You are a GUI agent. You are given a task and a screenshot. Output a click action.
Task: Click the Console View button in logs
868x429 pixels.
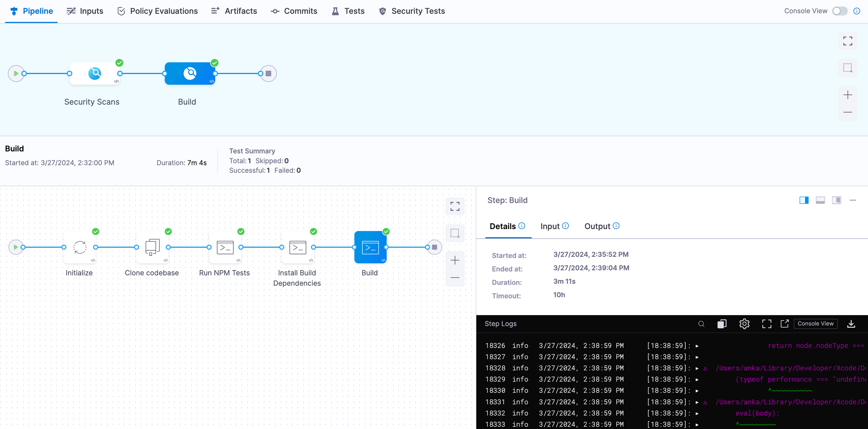point(815,324)
